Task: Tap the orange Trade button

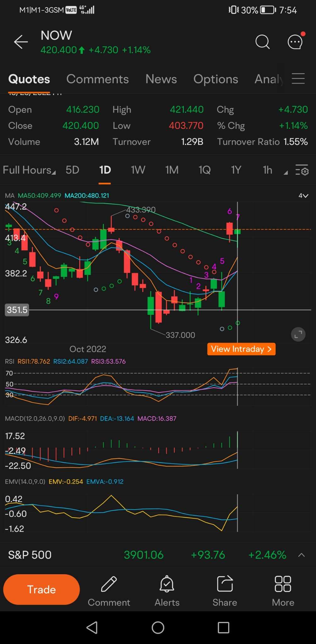Action: 42,589
